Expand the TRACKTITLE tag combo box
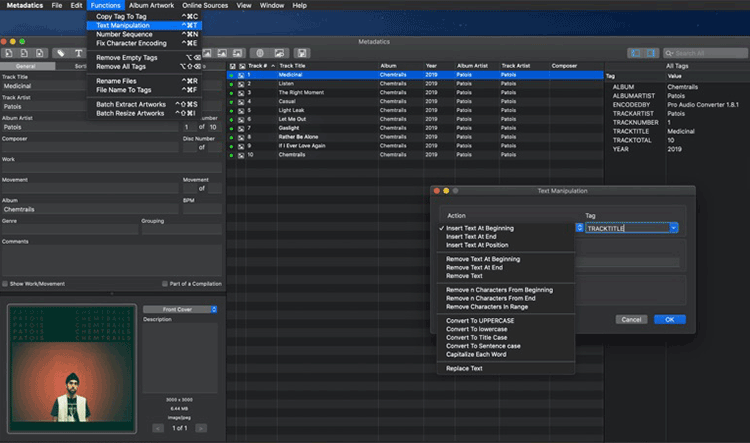The height and width of the screenshot is (443, 750). pos(674,228)
